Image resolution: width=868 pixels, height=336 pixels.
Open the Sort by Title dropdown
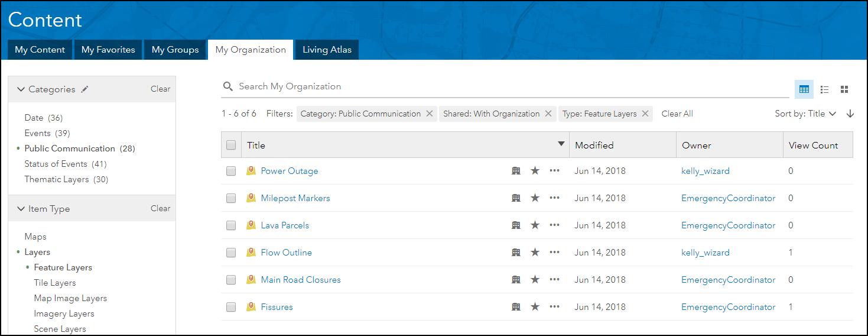click(805, 114)
